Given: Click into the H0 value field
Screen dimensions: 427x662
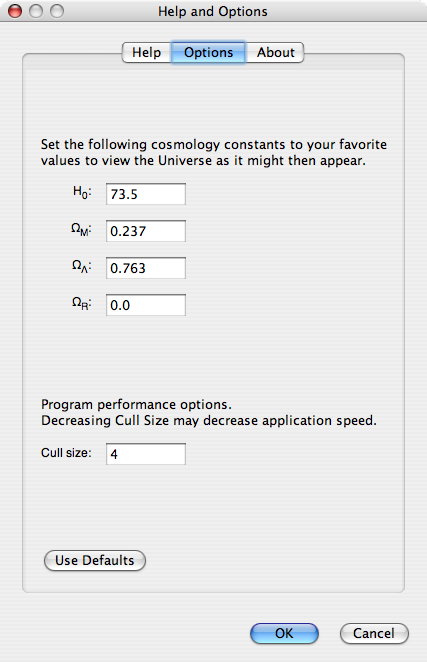Looking at the screenshot, I should (x=146, y=194).
